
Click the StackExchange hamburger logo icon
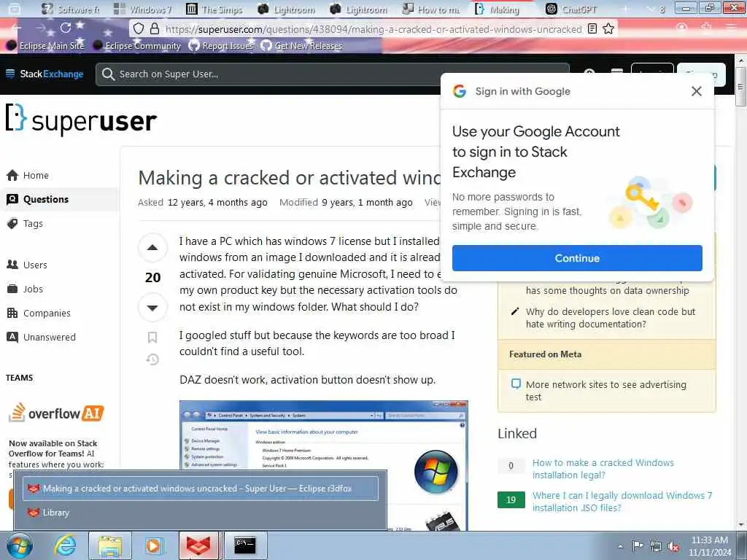(x=10, y=74)
